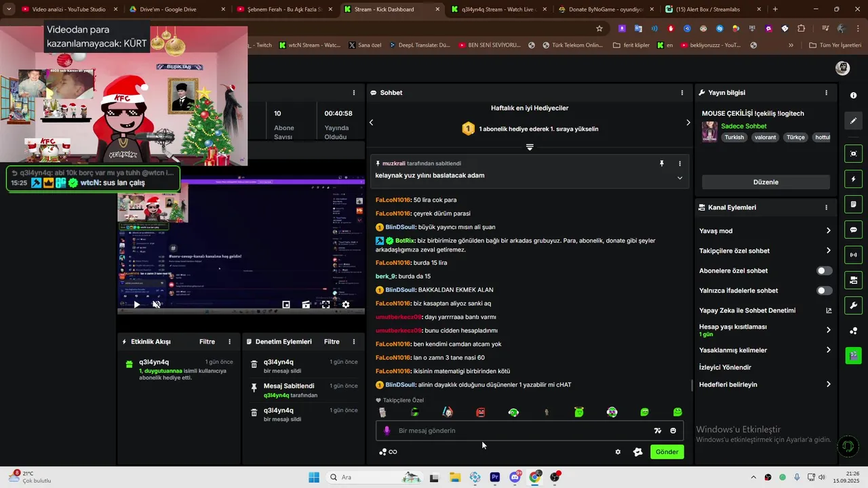Screen dimensions: 868x488
Task: Open the wrench tools icon in right sidebar
Action: click(854, 305)
